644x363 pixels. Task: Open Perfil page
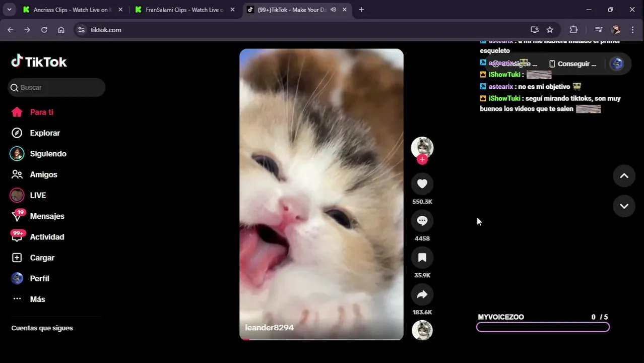[x=39, y=278]
